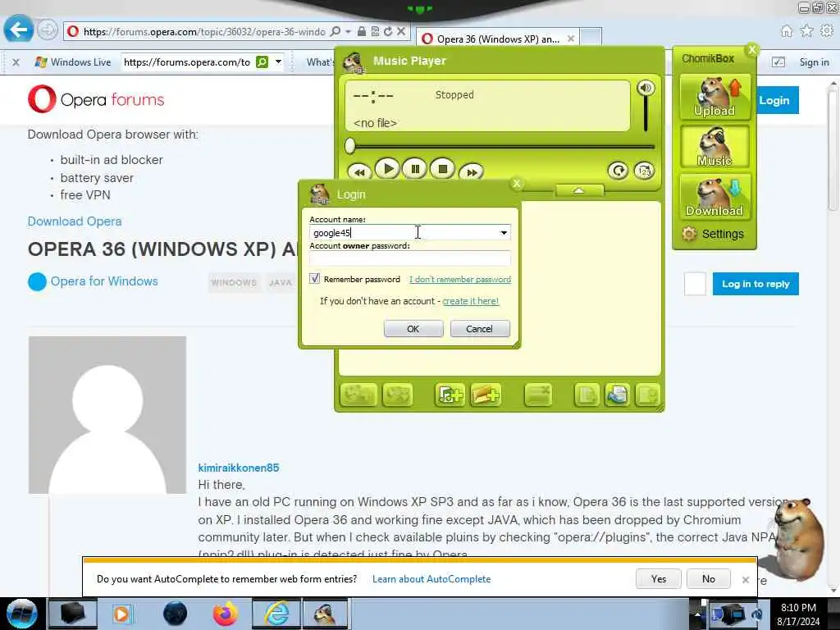Open Firefox from the taskbar
The image size is (840, 630).
tap(225, 614)
